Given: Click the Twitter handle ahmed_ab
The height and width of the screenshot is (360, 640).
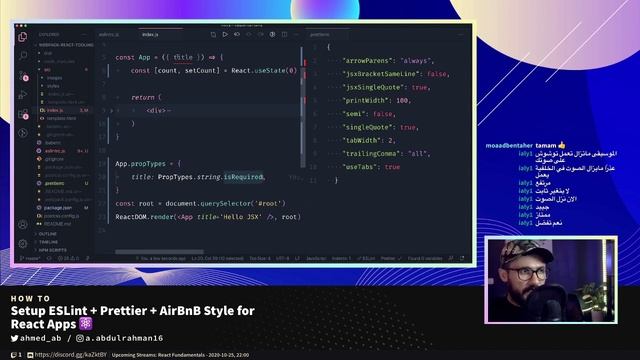Looking at the screenshot, I should [x=36, y=338].
